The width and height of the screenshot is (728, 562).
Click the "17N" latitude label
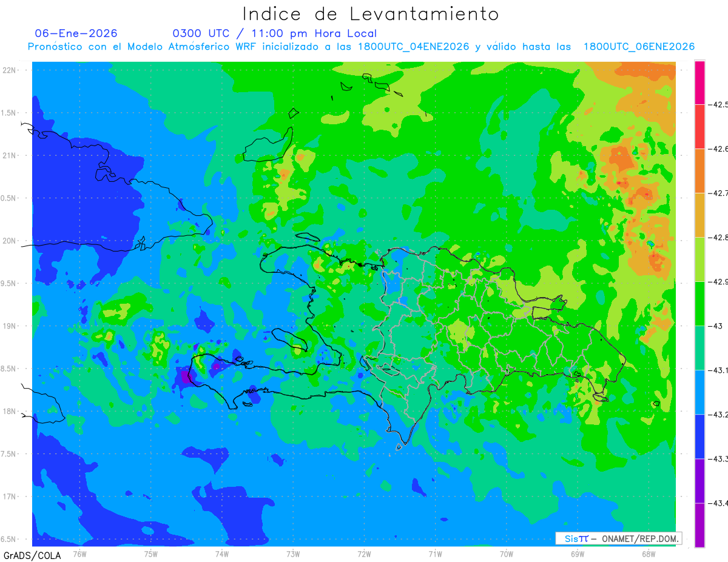coord(8,497)
